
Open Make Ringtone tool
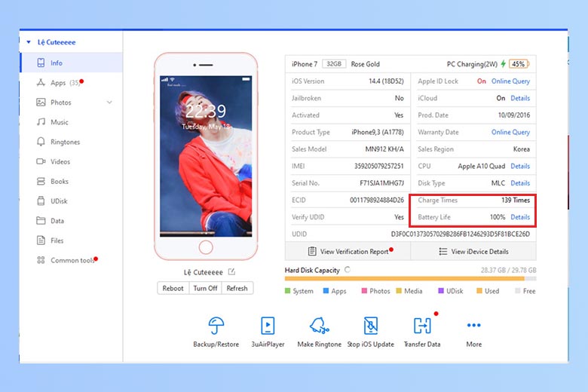[320, 326]
